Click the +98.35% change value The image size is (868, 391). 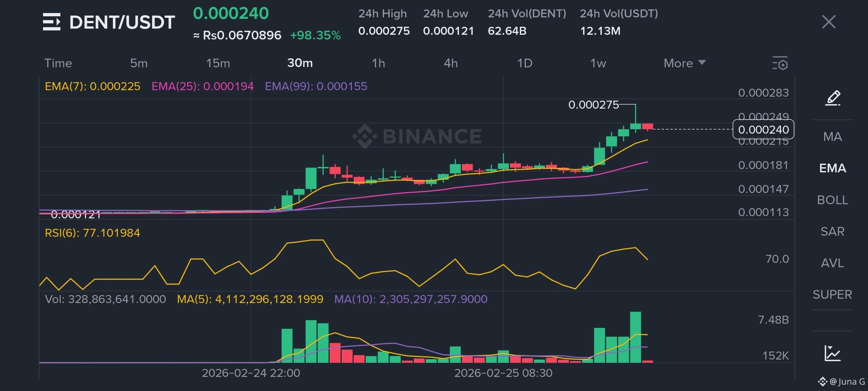315,35
